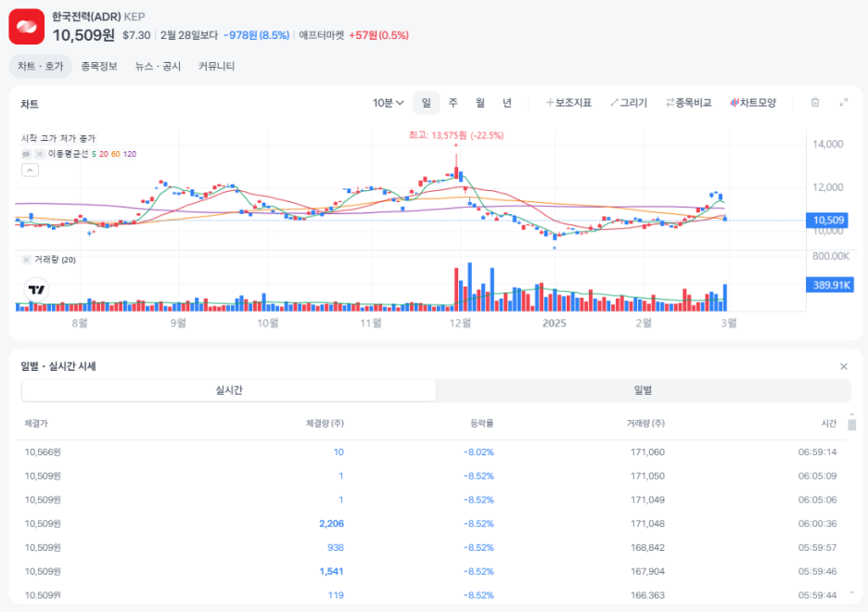
Task: Open the 10분 minute interval dropdown
Action: pos(388,103)
